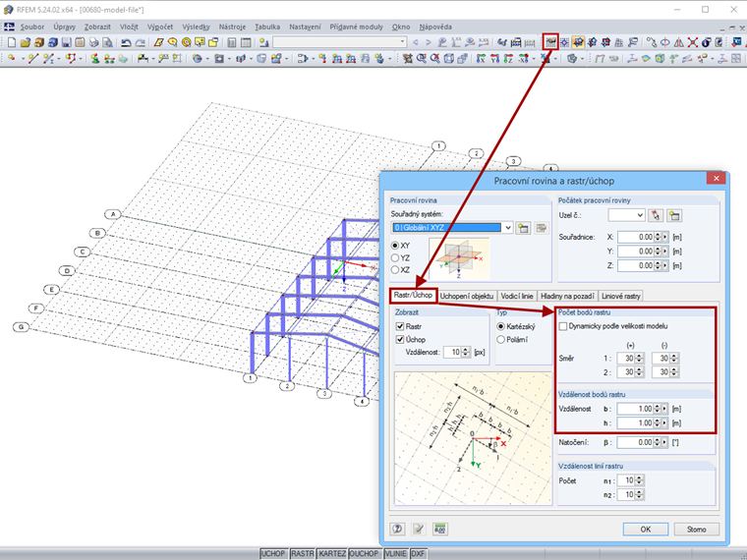Open the Soubor menu

pyautogui.click(x=31, y=27)
